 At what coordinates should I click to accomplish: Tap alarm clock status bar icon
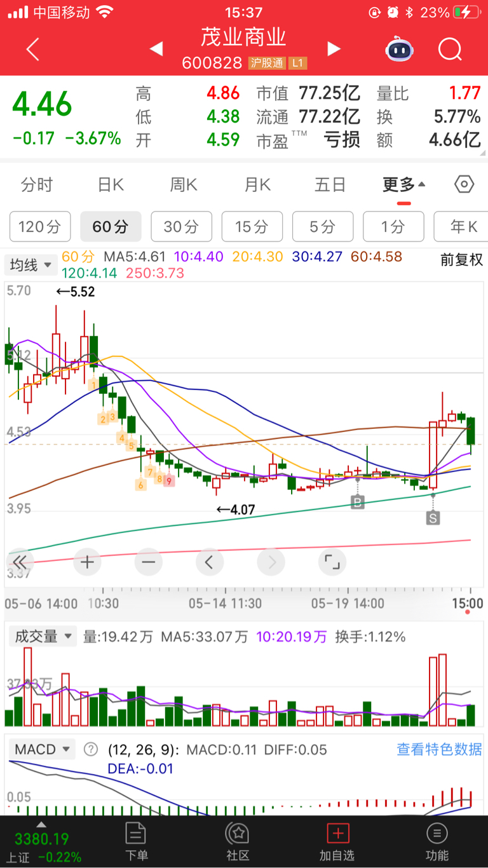pyautogui.click(x=393, y=12)
